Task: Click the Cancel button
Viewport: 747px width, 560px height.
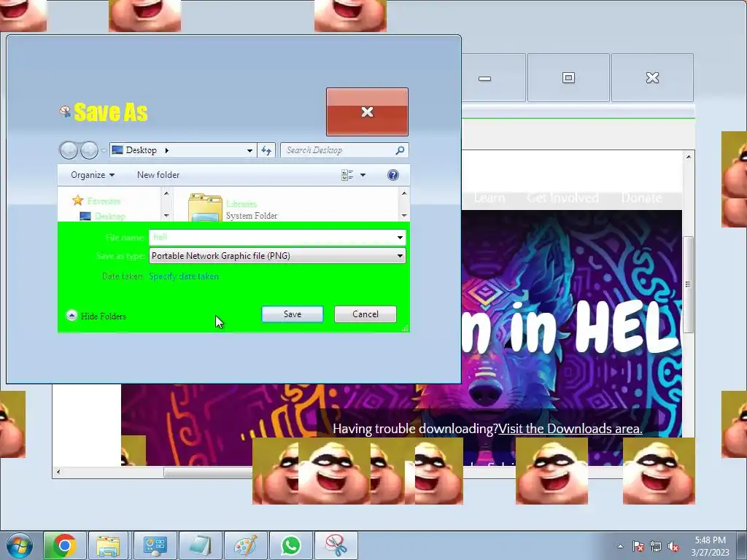Action: click(365, 314)
